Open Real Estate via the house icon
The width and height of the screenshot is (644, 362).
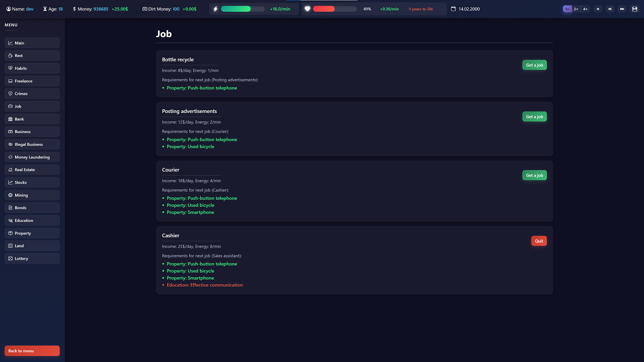pyautogui.click(x=10, y=170)
